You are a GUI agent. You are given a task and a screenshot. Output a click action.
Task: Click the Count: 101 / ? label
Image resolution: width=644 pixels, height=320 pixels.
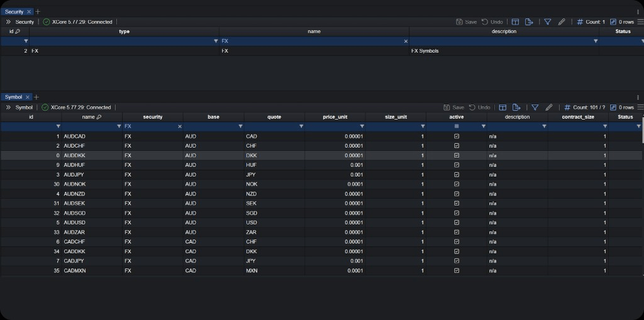click(589, 108)
